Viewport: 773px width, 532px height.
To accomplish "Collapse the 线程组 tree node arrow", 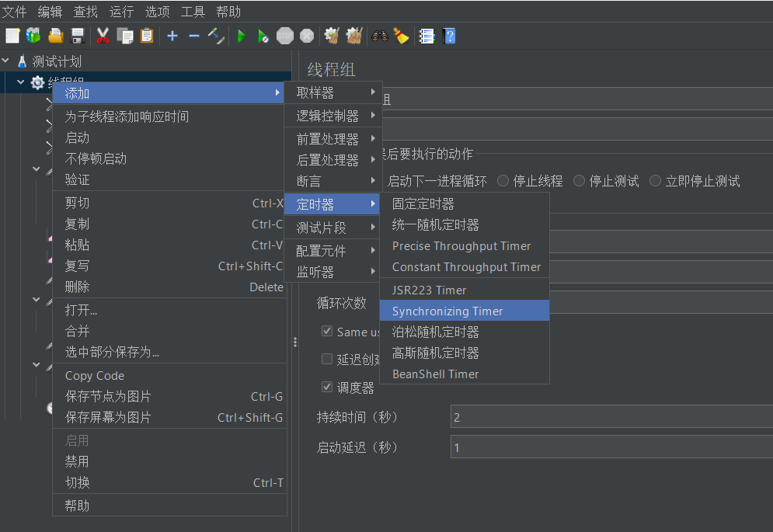I will coord(21,82).
